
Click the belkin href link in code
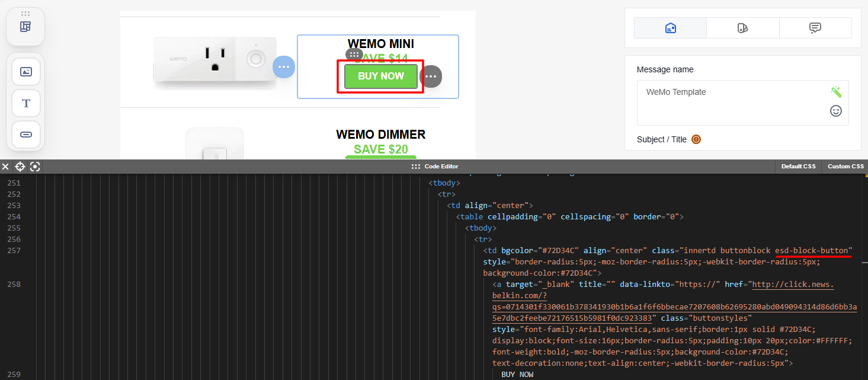[674, 301]
